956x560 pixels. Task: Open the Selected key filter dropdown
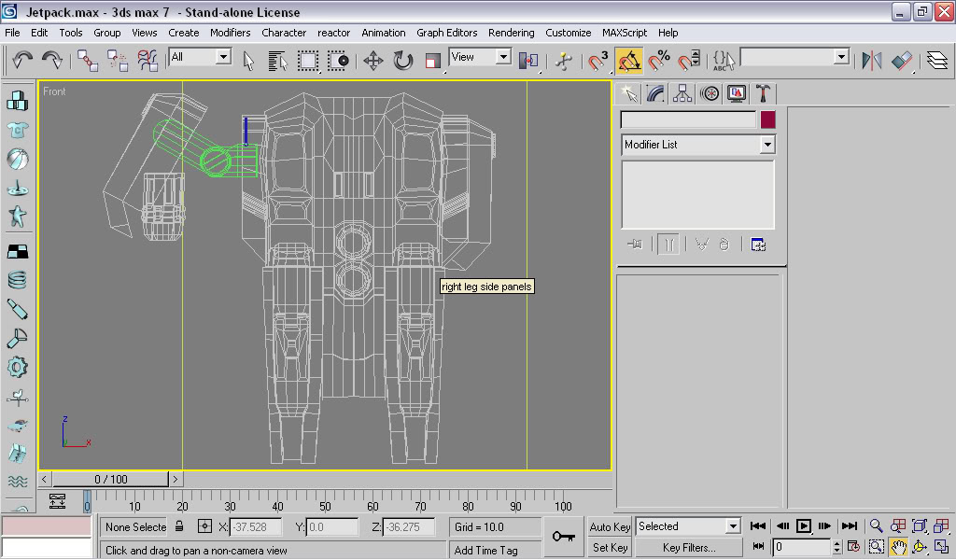click(x=733, y=525)
